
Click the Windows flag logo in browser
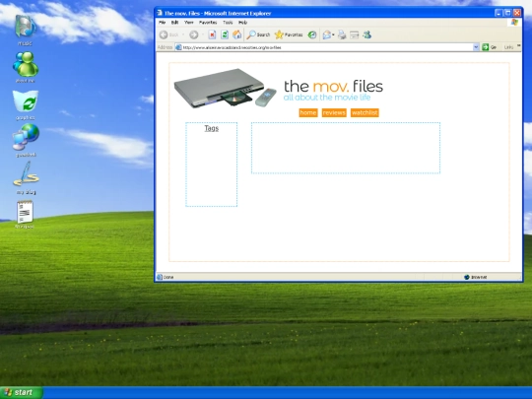(x=514, y=23)
